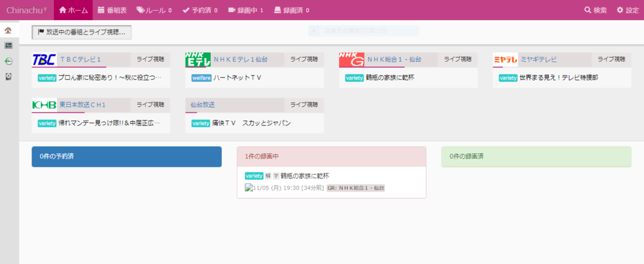
Task: Click the Chinachu brand logo
Action: (26, 10)
